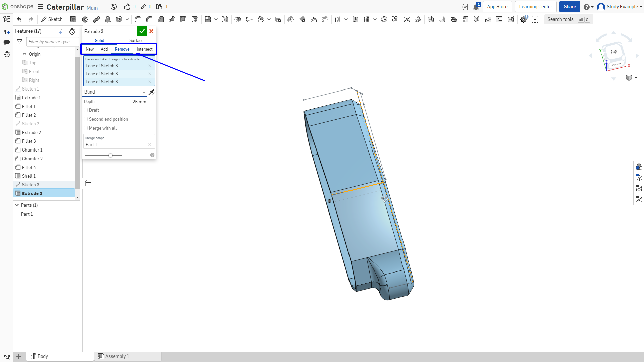This screenshot has width=644, height=362.
Task: Confirm Extrude 3 with green checkmark
Action: pyautogui.click(x=142, y=31)
